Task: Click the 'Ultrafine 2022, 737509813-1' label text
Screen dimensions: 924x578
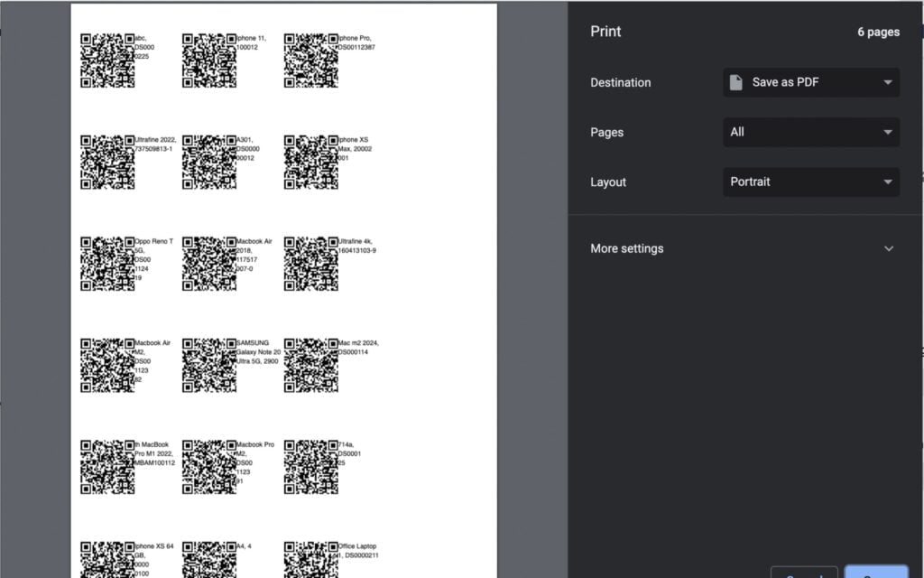Action: pos(155,144)
